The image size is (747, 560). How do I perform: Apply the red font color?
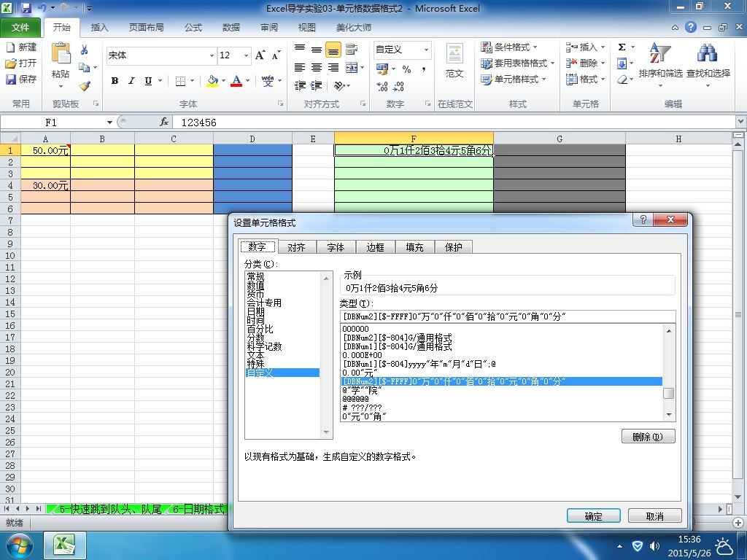(x=236, y=81)
